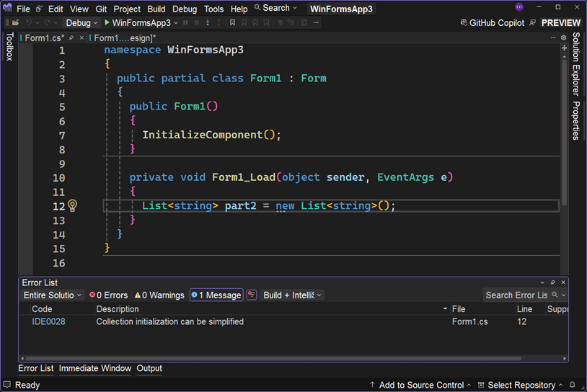The height and width of the screenshot is (392, 587).
Task: Switch to the Immediate Window tab
Action: point(95,368)
